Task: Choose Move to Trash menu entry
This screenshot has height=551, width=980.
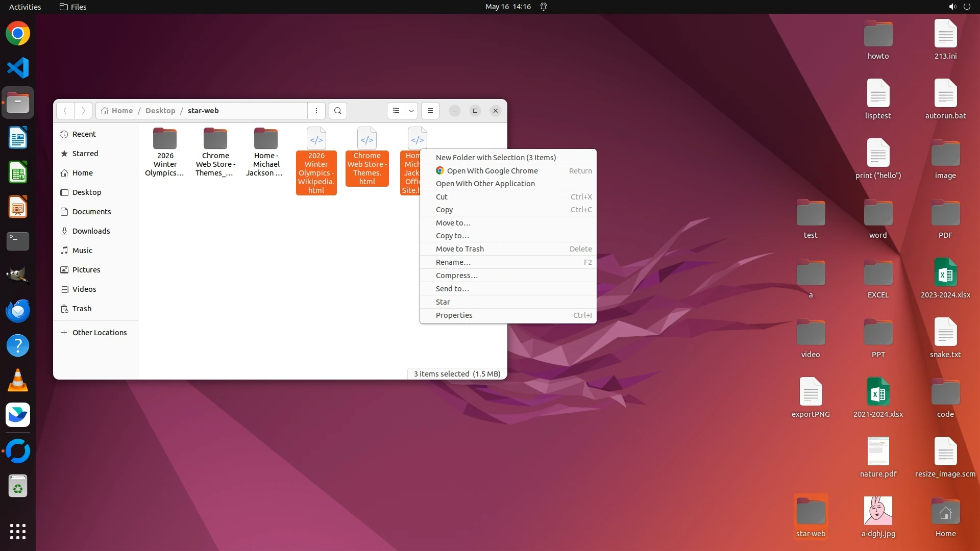Action: click(x=459, y=249)
